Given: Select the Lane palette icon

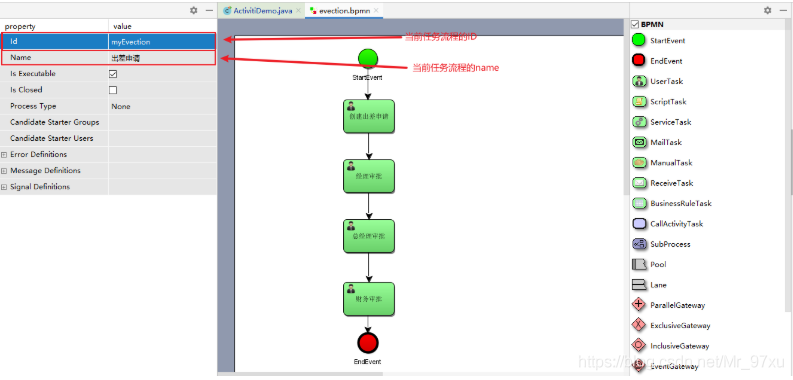Looking at the screenshot, I should coord(639,285).
